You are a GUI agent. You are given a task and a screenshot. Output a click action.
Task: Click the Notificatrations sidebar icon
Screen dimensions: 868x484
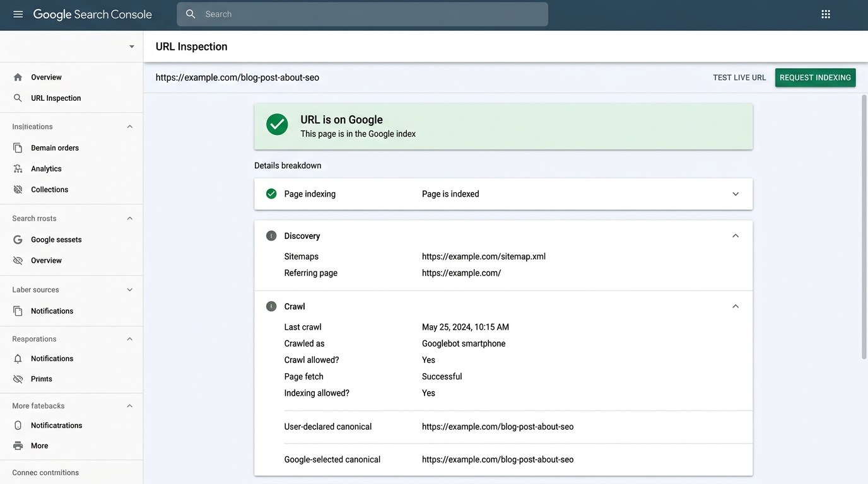coord(18,425)
